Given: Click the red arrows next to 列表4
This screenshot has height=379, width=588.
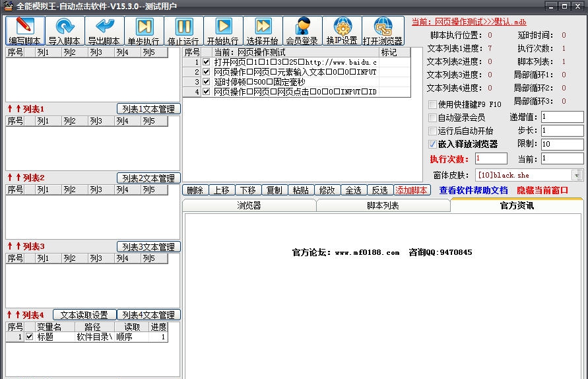Looking at the screenshot, I should 13,314.
